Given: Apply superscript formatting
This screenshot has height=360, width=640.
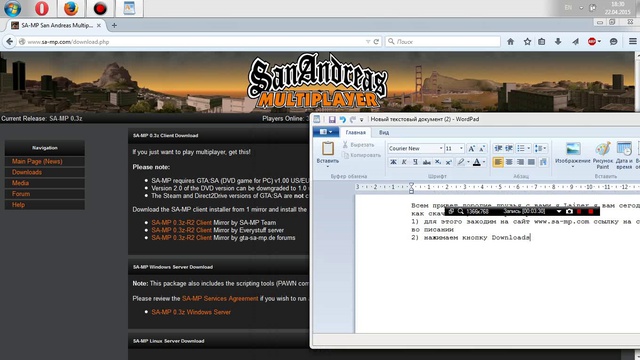Looking at the screenshot, I should 448,162.
